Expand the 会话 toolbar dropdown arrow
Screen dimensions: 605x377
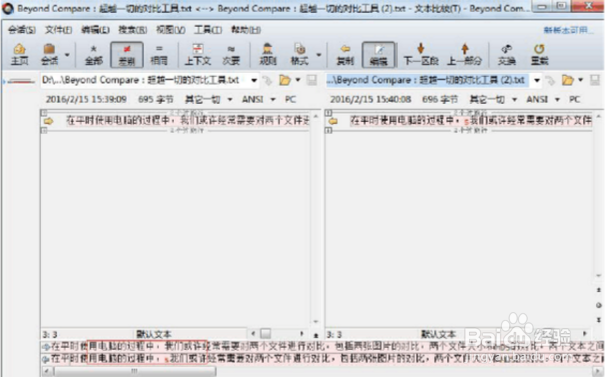click(67, 55)
